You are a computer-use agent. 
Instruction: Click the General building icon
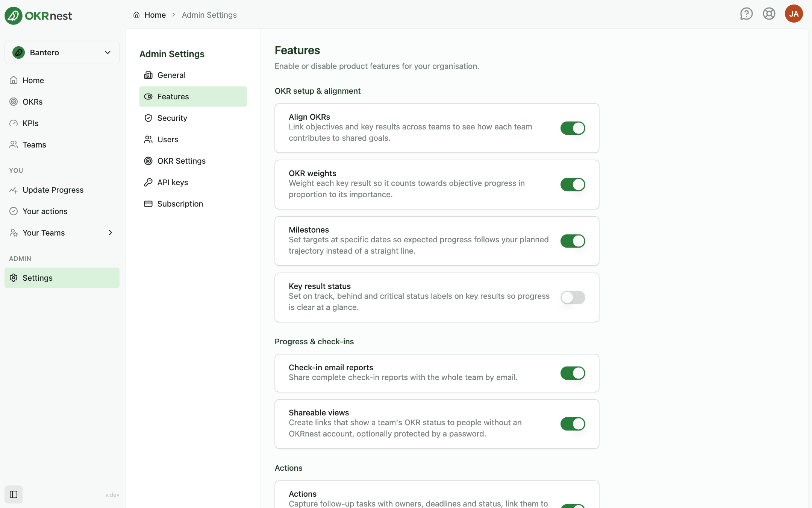tap(148, 75)
